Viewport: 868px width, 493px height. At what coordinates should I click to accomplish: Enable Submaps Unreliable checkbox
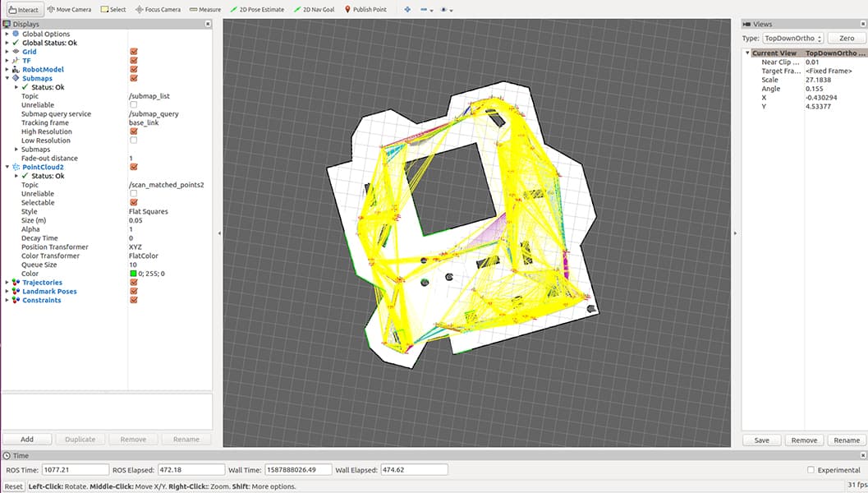(133, 104)
